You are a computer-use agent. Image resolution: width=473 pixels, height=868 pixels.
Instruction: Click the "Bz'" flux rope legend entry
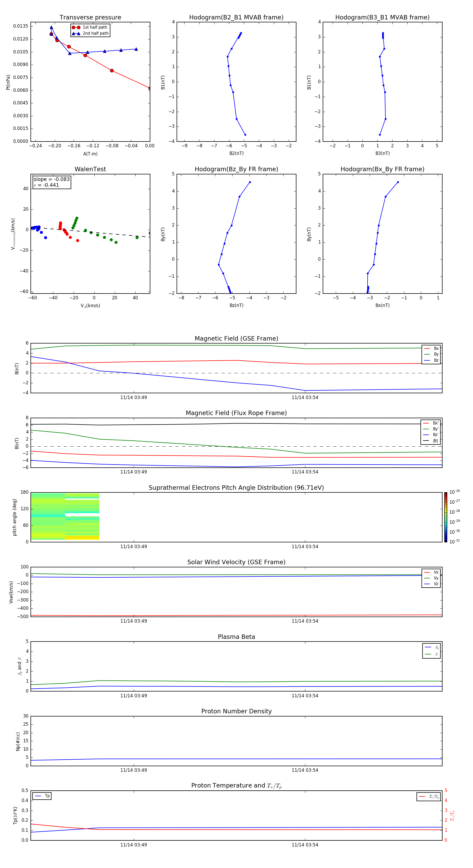coord(431,435)
